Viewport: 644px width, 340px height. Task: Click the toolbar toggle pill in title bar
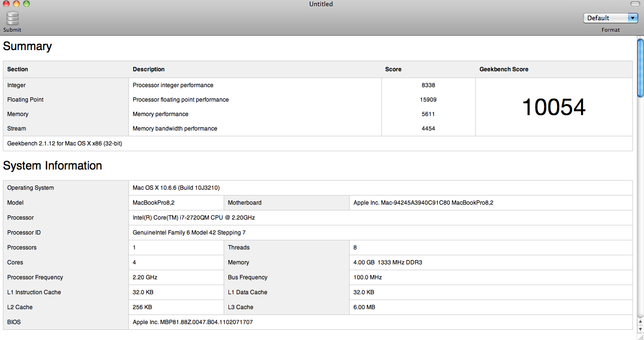pyautogui.click(x=635, y=4)
